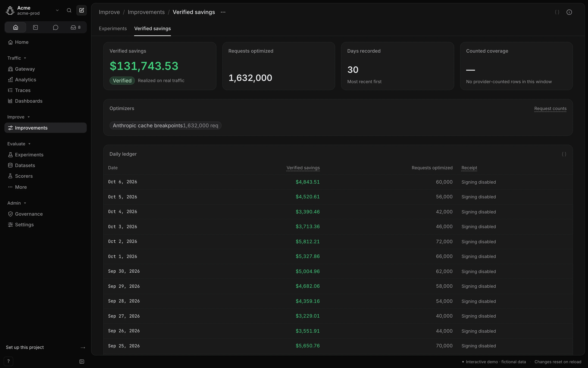Open Traces in sidebar
The height and width of the screenshot is (368, 588).
45,90
